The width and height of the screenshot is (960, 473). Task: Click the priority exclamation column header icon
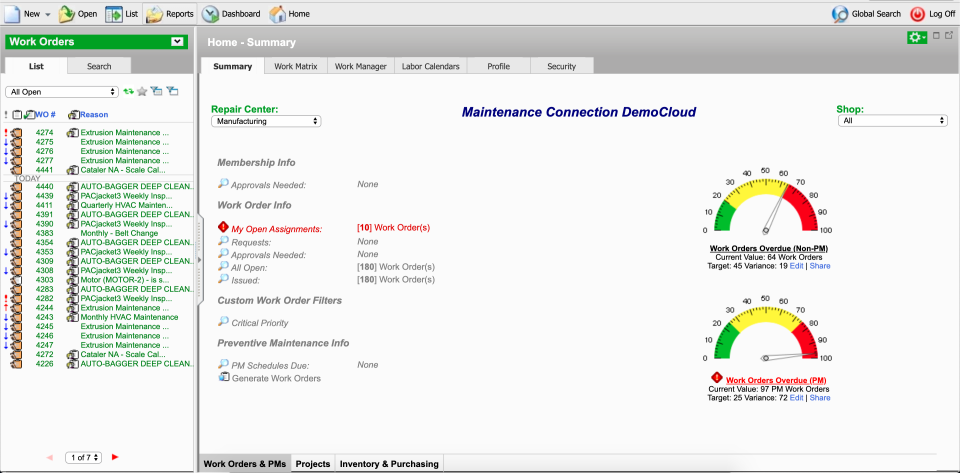click(x=6, y=114)
